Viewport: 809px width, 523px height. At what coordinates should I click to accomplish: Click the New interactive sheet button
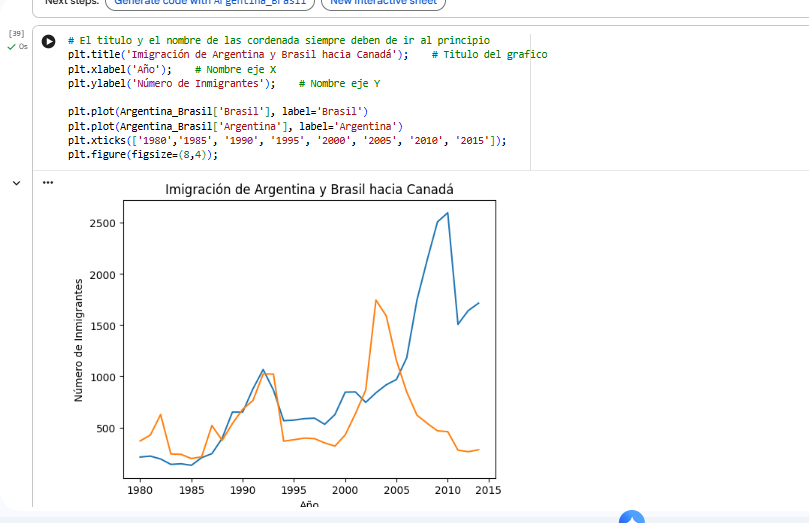click(383, 3)
